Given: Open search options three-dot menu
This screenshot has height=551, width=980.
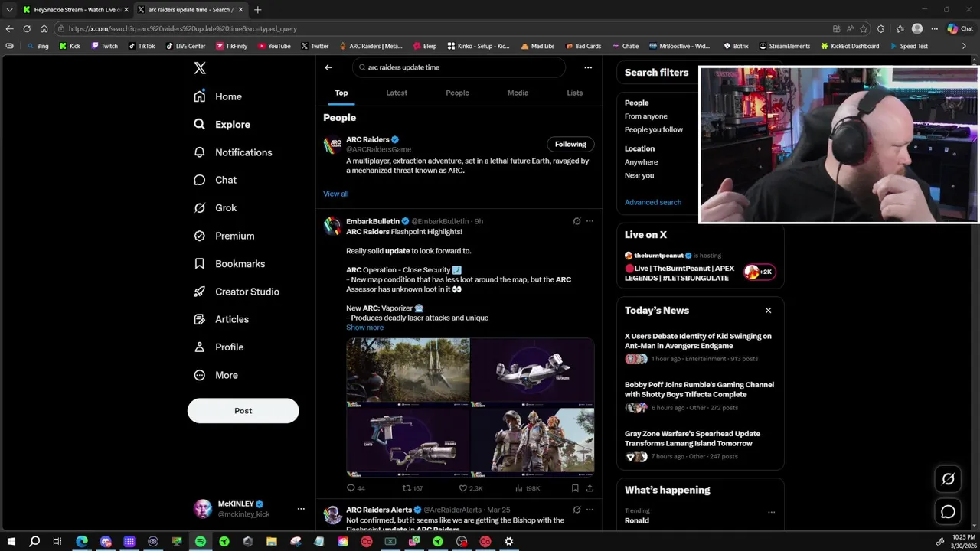Looking at the screenshot, I should pyautogui.click(x=588, y=67).
